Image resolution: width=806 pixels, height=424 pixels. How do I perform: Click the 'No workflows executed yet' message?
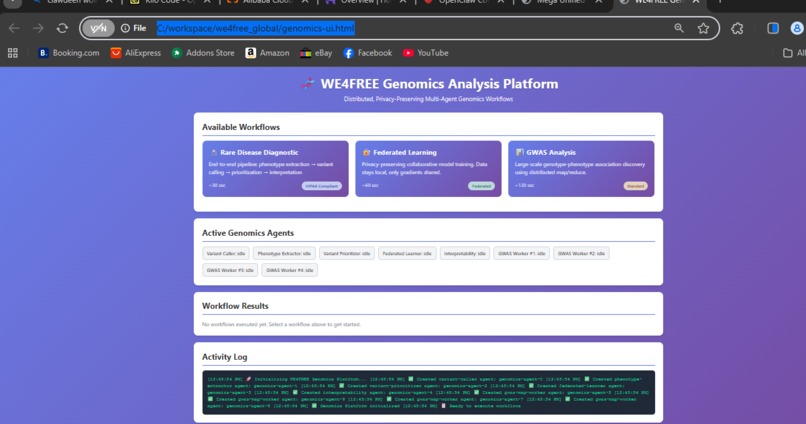point(281,324)
